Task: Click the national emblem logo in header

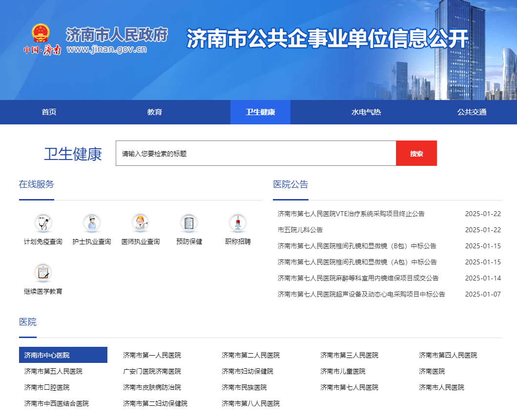Action: (x=41, y=33)
